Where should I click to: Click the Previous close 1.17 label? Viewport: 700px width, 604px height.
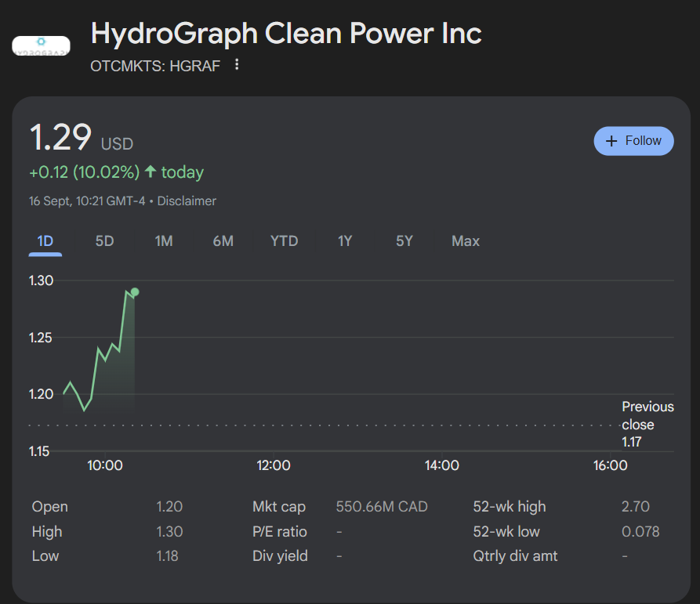point(647,425)
